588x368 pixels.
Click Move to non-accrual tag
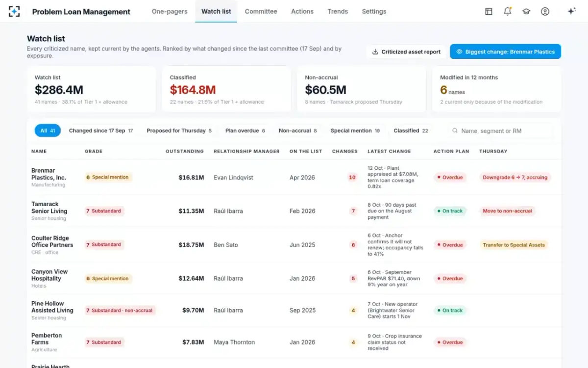tap(507, 211)
